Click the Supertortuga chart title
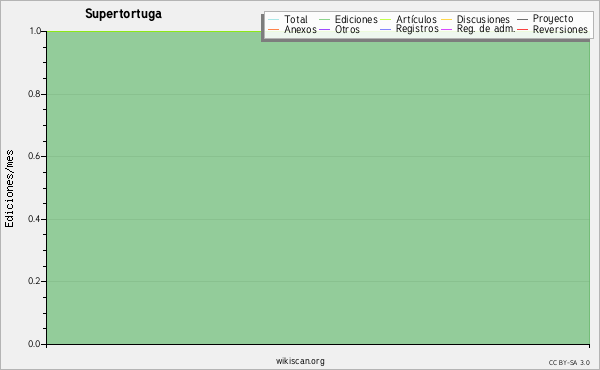 tap(123, 14)
